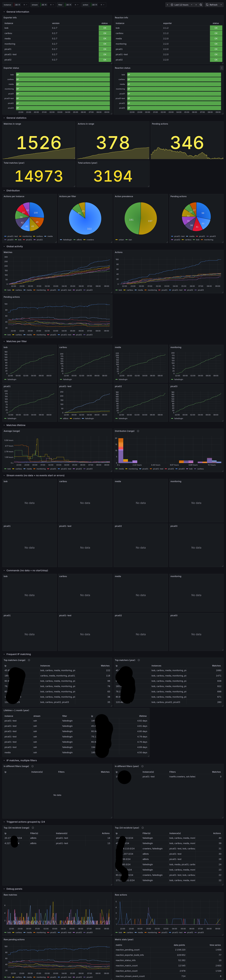Click the Refresh dashboard button
This screenshot has width=226, height=980.
[212, 5]
